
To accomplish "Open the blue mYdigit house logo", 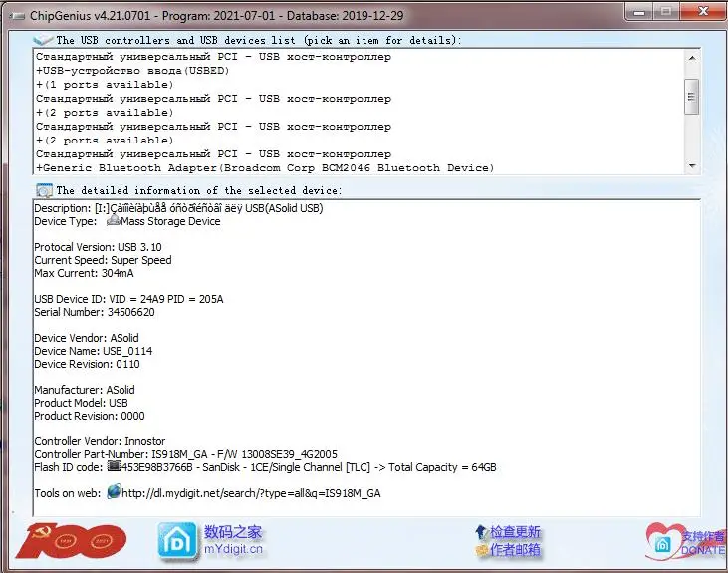I will click(177, 540).
